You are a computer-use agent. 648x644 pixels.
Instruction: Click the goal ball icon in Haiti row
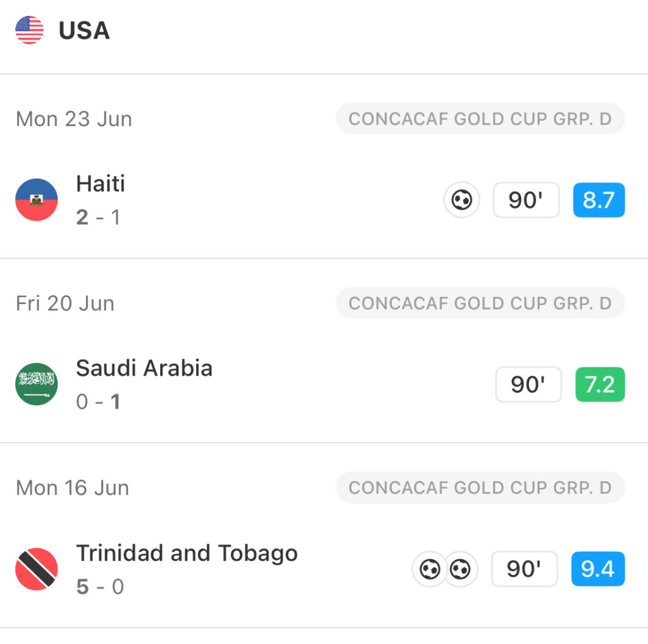click(x=461, y=199)
